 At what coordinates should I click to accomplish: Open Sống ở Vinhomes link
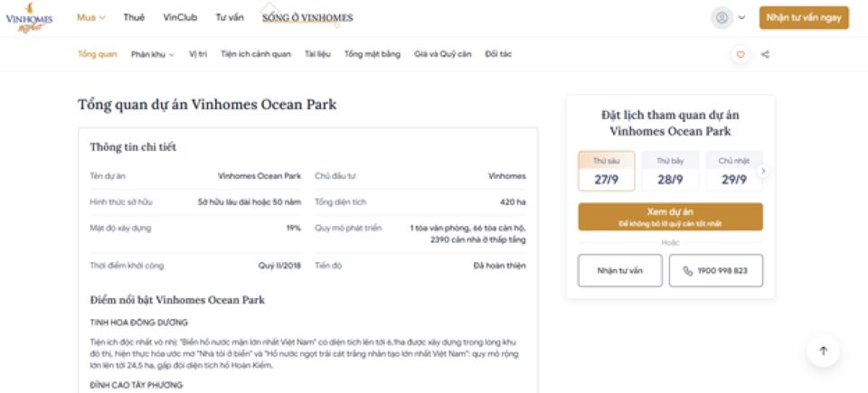[307, 17]
